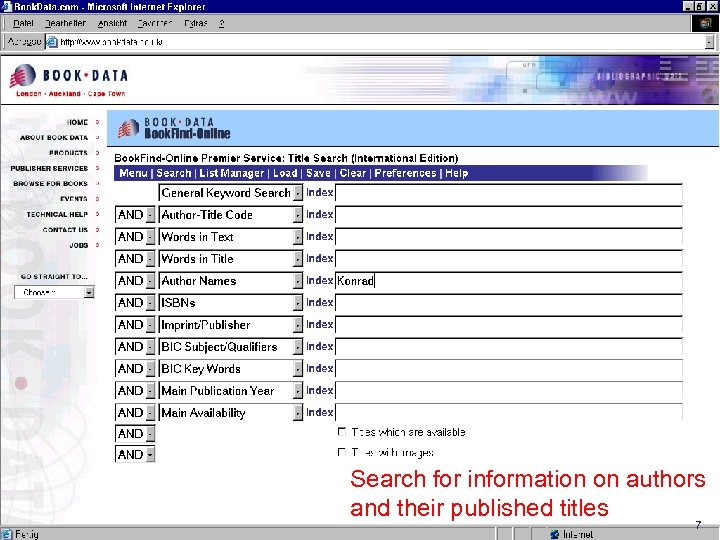
Task: Open the address bar dropdown arrow
Action: [x=709, y=42]
